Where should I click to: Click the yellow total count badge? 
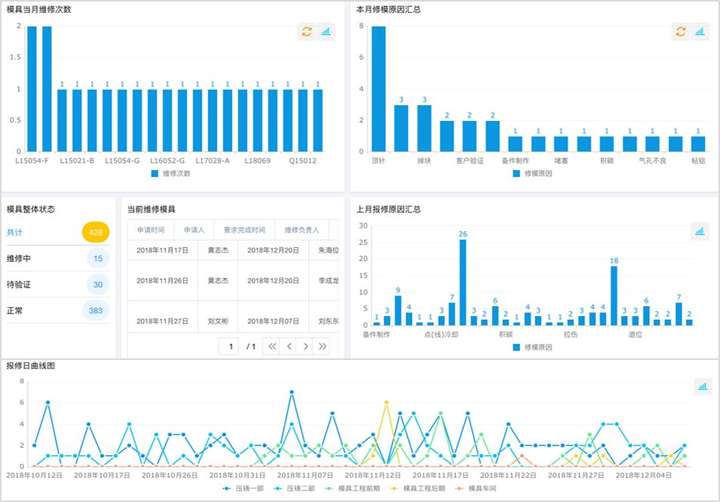click(96, 232)
